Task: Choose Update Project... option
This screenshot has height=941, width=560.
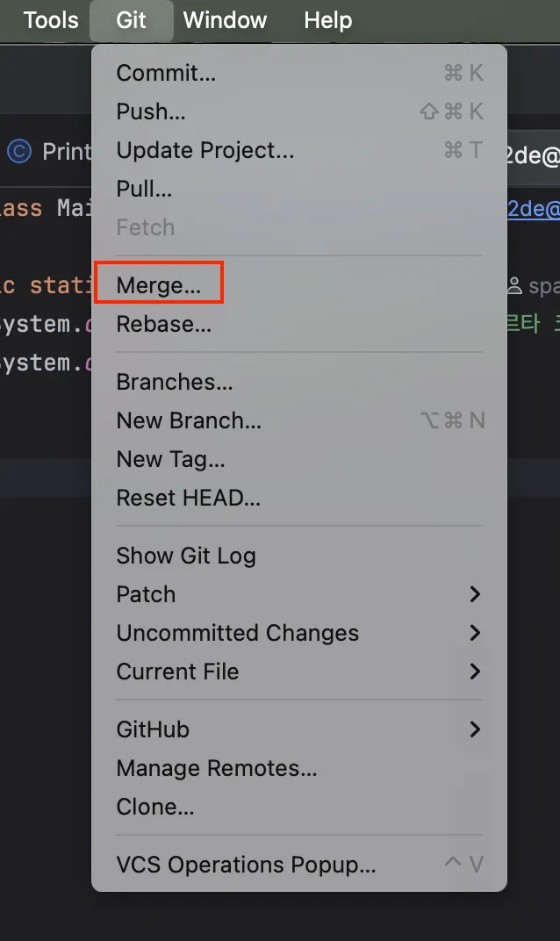Action: pyautogui.click(x=205, y=150)
